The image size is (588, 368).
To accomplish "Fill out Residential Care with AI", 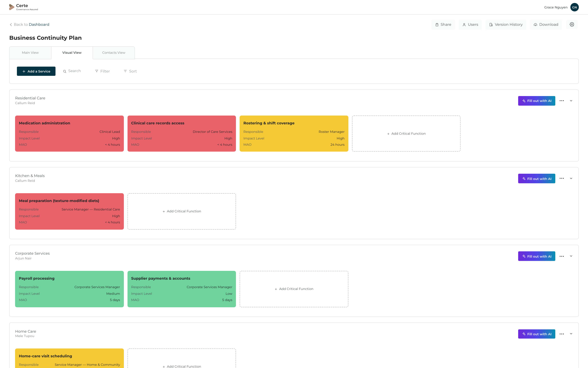I will [x=537, y=101].
